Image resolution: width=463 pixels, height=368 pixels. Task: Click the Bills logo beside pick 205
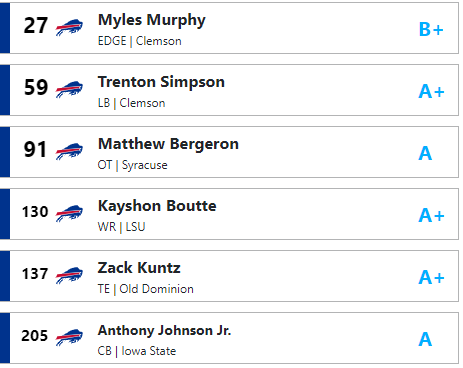(69, 337)
